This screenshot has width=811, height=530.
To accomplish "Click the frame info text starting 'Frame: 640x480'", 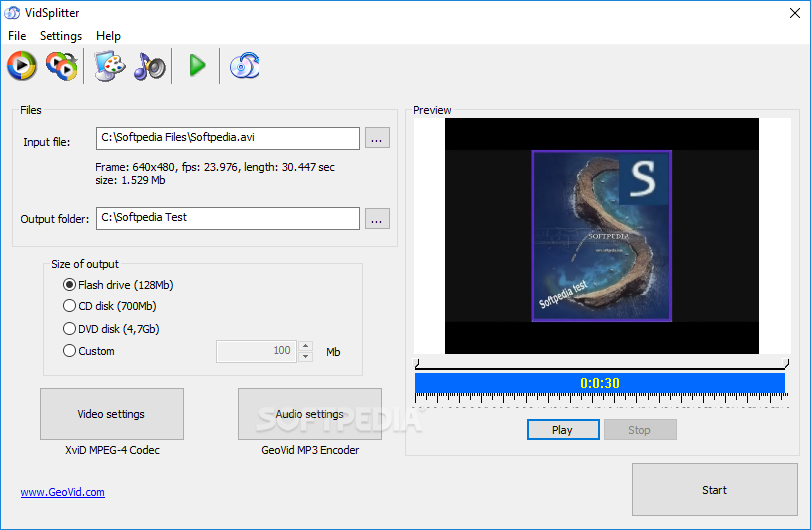I will tap(215, 167).
